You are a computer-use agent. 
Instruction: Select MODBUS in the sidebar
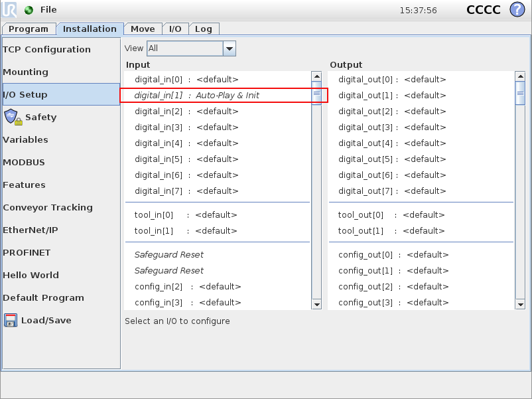click(x=25, y=162)
